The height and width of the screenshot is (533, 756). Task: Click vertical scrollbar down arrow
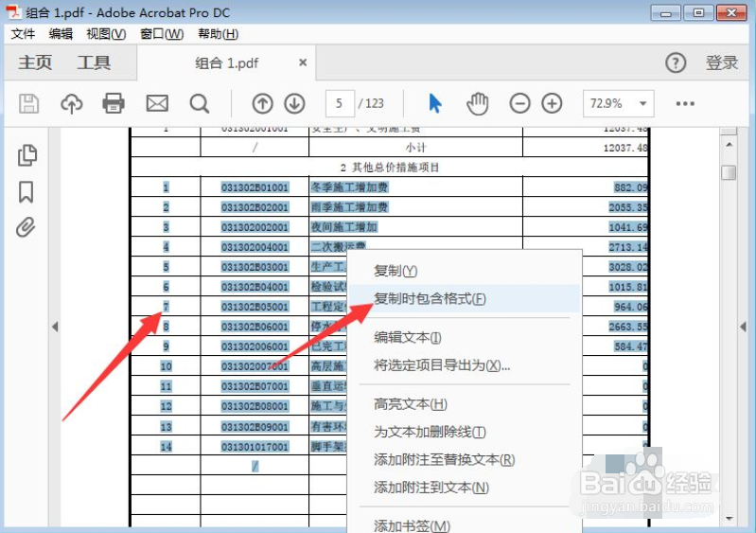click(x=729, y=519)
